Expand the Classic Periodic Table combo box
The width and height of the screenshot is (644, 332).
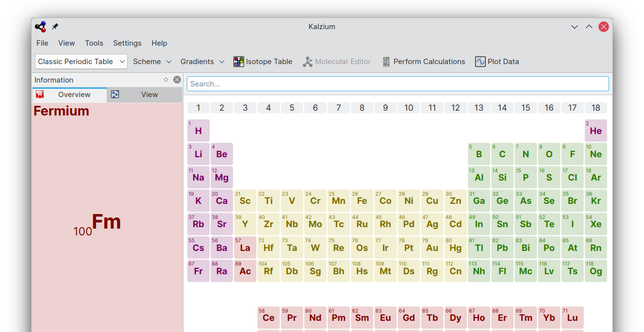81,62
